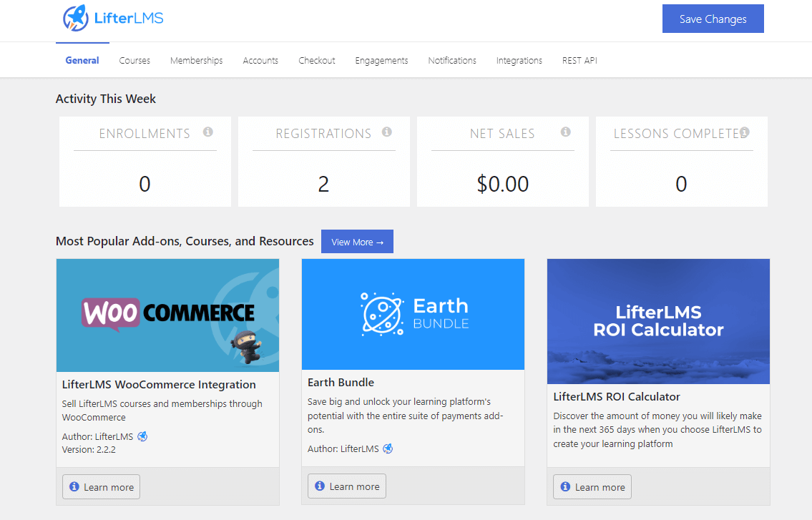Click the Net Sales info icon
Image resolution: width=812 pixels, height=520 pixels.
pos(566,132)
